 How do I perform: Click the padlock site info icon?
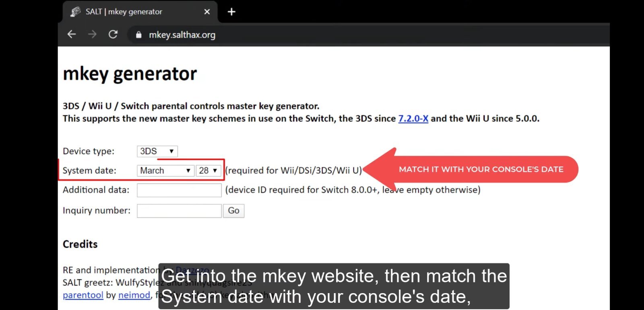139,35
